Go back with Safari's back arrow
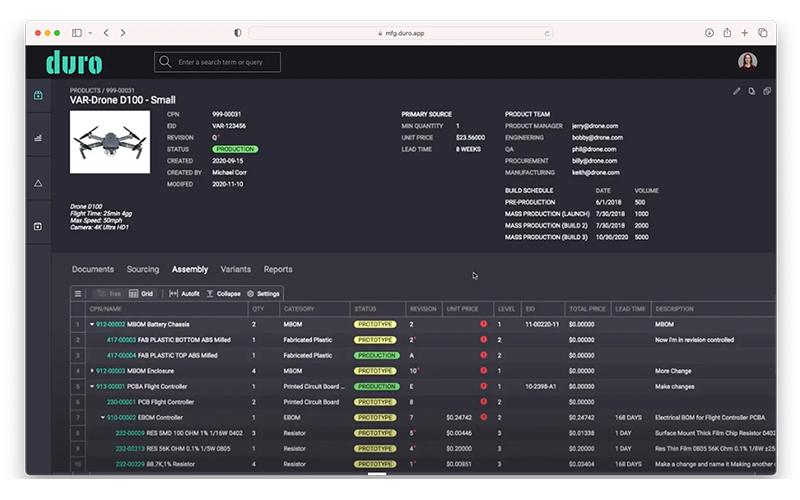The image size is (800, 500). point(106,33)
